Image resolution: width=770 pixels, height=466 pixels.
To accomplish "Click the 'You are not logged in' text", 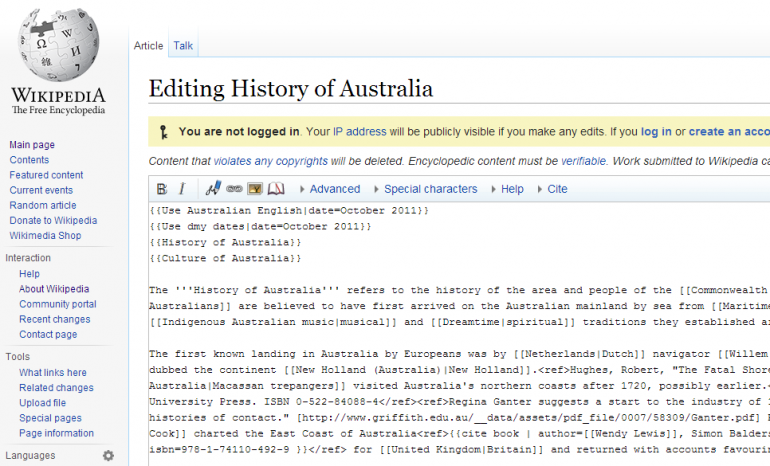I will 239,132.
